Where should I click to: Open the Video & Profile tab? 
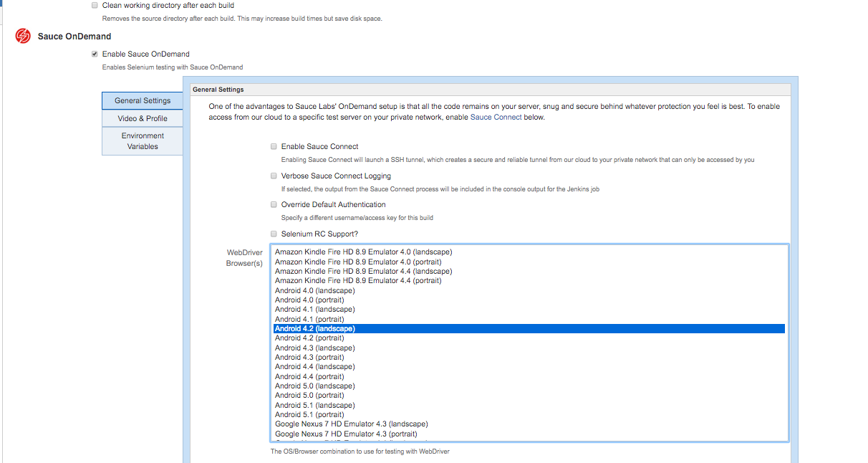click(x=143, y=118)
